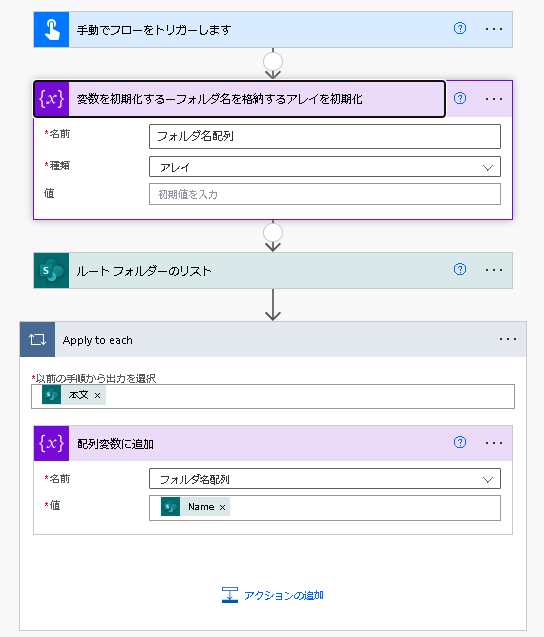Image resolution: width=544 pixels, height=637 pixels.
Task: Click the manual trigger hand icon
Action: tap(52, 30)
